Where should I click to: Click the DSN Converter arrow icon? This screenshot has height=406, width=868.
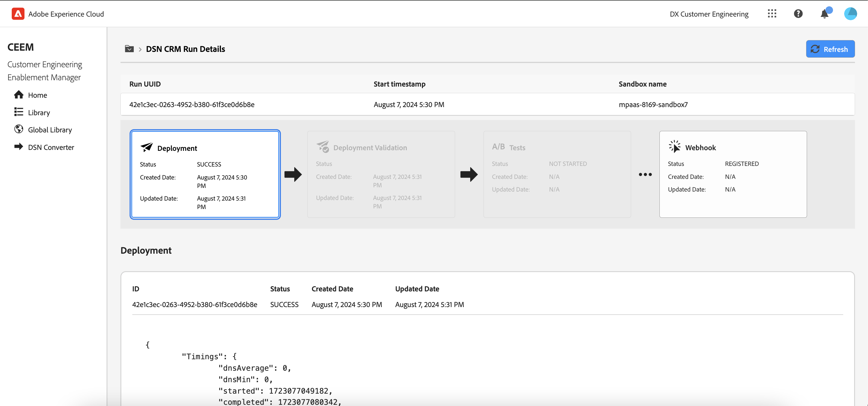19,146
